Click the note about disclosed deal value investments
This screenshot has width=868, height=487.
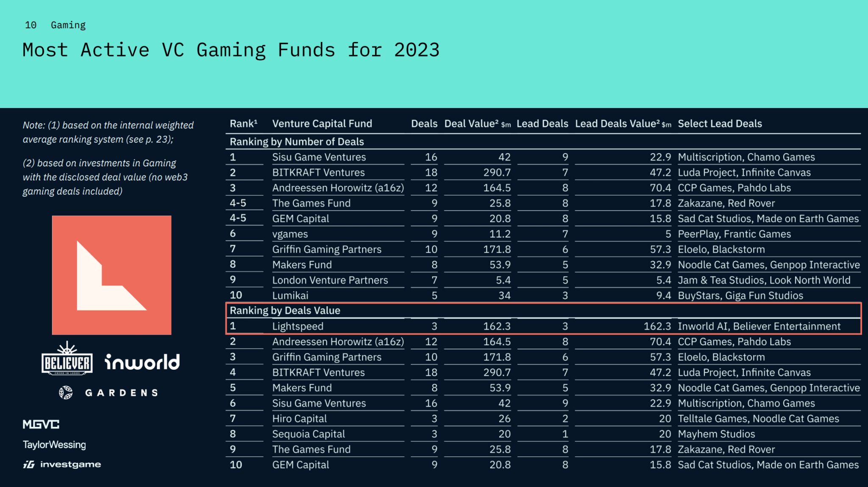pyautogui.click(x=105, y=177)
